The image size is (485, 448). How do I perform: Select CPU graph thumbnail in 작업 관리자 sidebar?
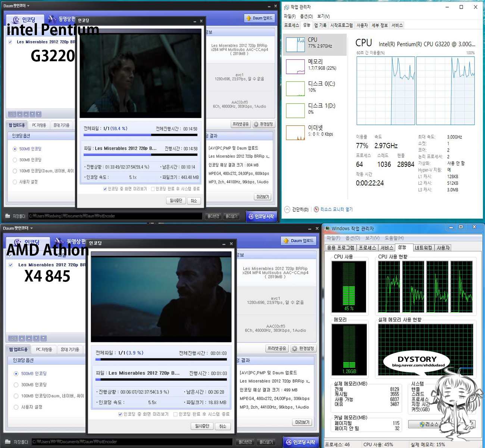coord(295,45)
